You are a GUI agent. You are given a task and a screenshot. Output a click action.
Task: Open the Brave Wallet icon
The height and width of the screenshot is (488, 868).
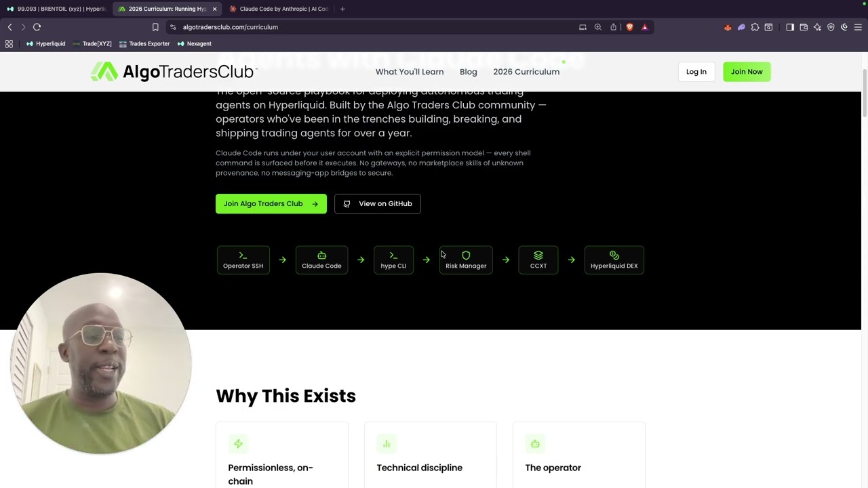pyautogui.click(x=804, y=27)
